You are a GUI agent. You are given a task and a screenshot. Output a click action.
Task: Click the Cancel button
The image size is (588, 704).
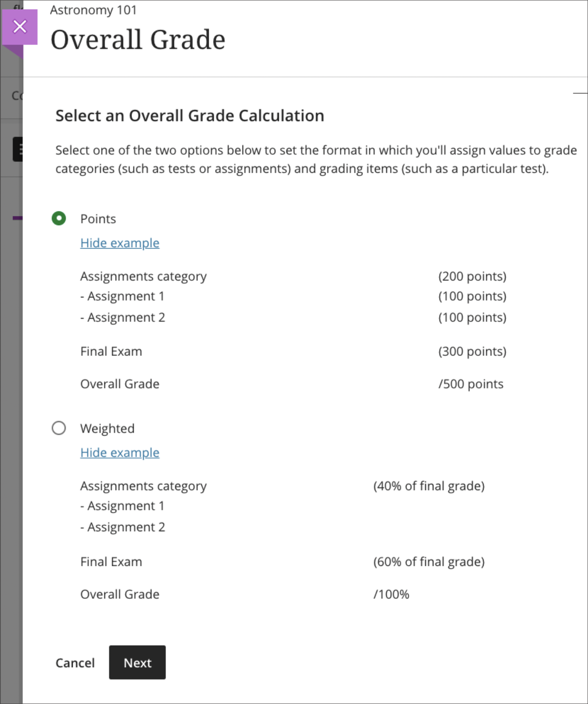point(75,662)
